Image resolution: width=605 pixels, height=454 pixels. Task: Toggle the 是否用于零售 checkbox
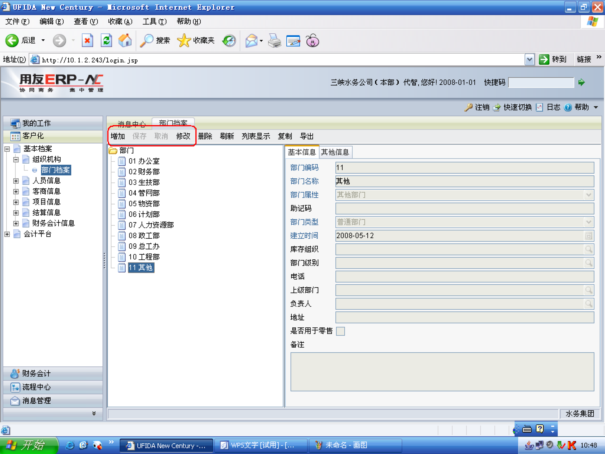click(x=340, y=331)
